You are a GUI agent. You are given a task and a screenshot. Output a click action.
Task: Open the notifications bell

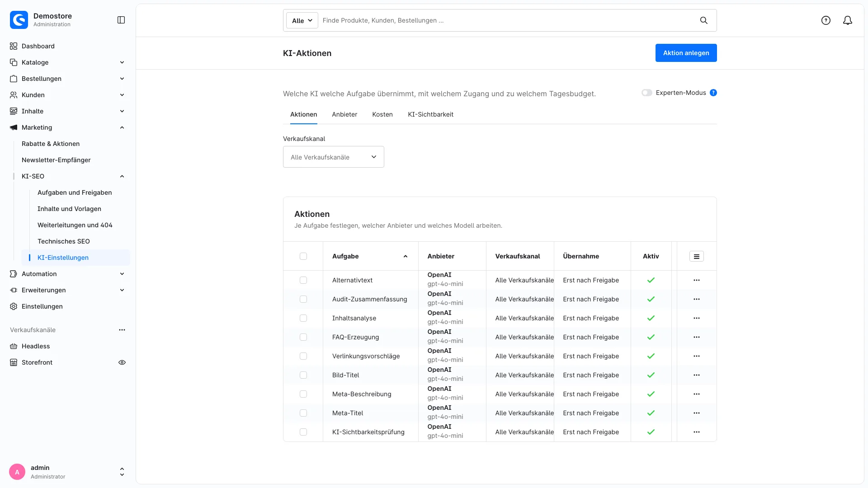[x=848, y=20]
